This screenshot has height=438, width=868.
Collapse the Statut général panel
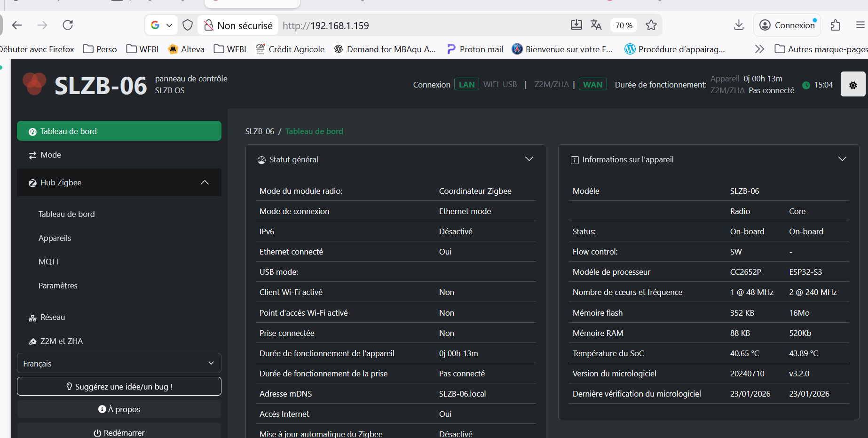(x=529, y=159)
